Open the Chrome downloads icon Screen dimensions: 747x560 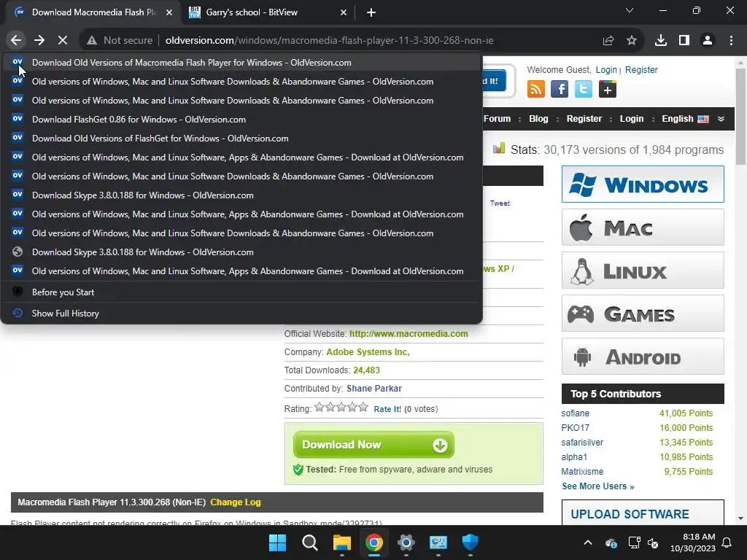pyautogui.click(x=661, y=41)
